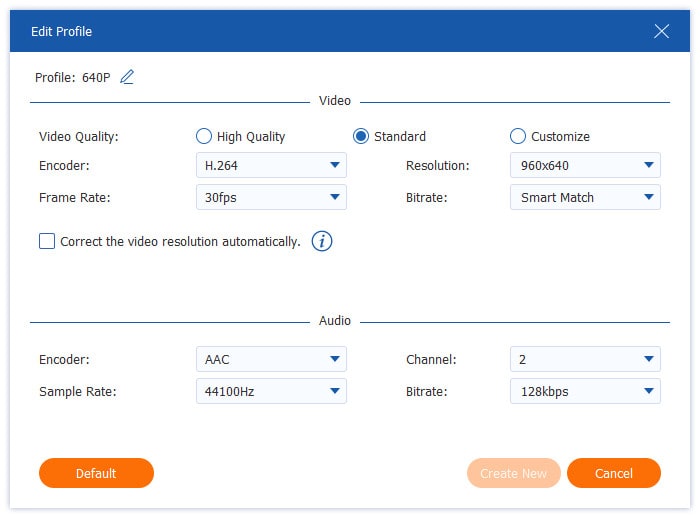The height and width of the screenshot is (518, 700).
Task: Click the Create New button
Action: tap(513, 473)
